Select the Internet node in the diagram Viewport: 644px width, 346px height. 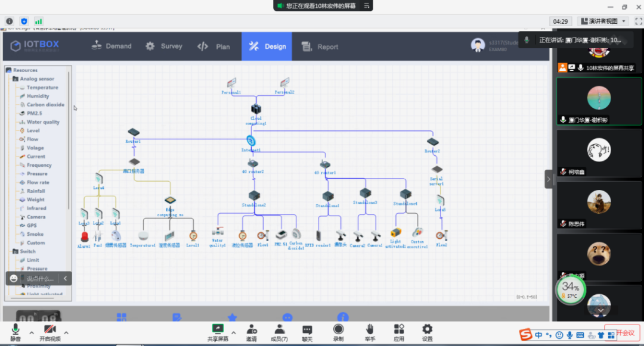(251, 141)
